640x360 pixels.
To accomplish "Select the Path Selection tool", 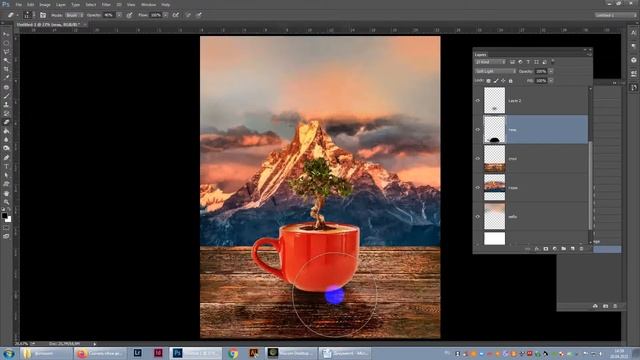I will (x=6, y=175).
